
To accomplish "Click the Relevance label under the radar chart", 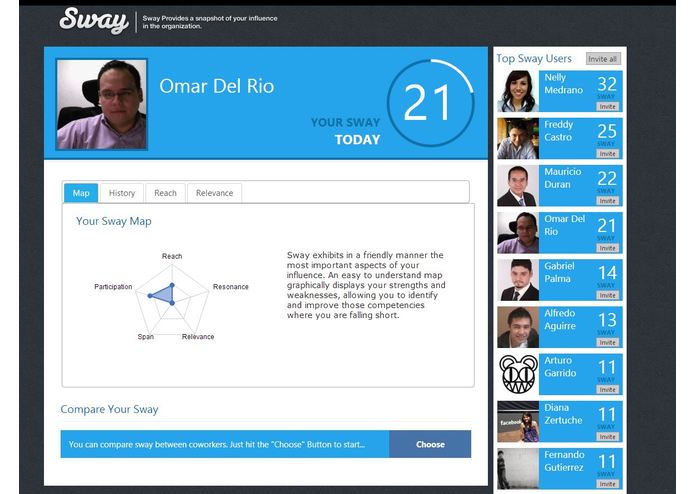I will 198,337.
